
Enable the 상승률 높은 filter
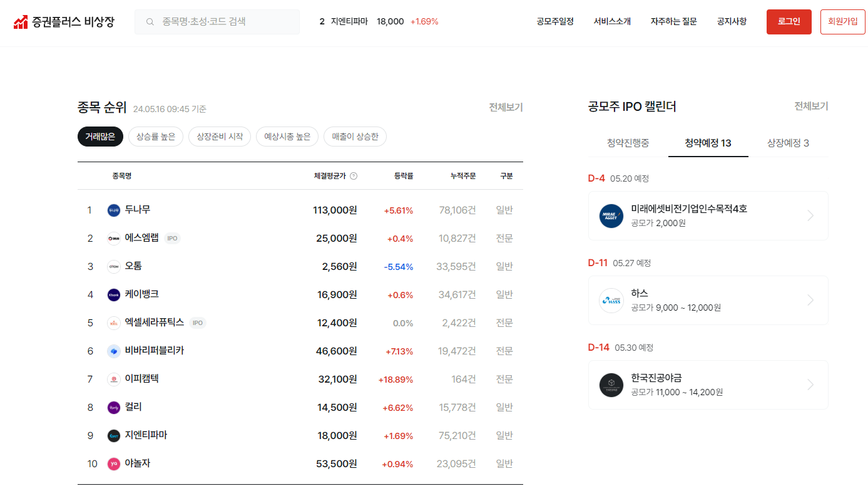click(155, 137)
